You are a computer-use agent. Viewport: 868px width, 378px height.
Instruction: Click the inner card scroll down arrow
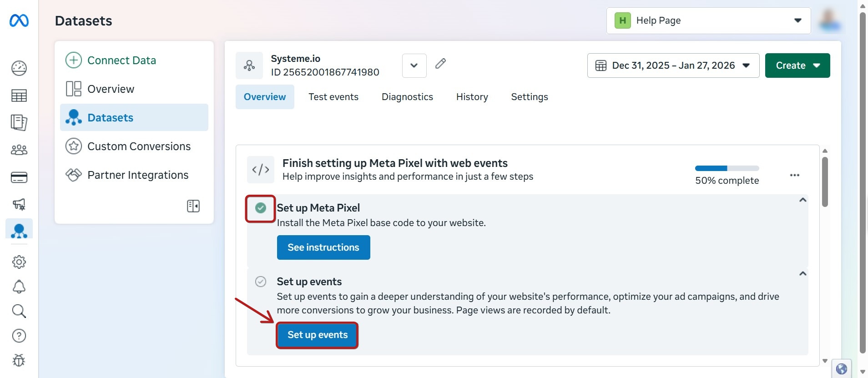pyautogui.click(x=825, y=361)
